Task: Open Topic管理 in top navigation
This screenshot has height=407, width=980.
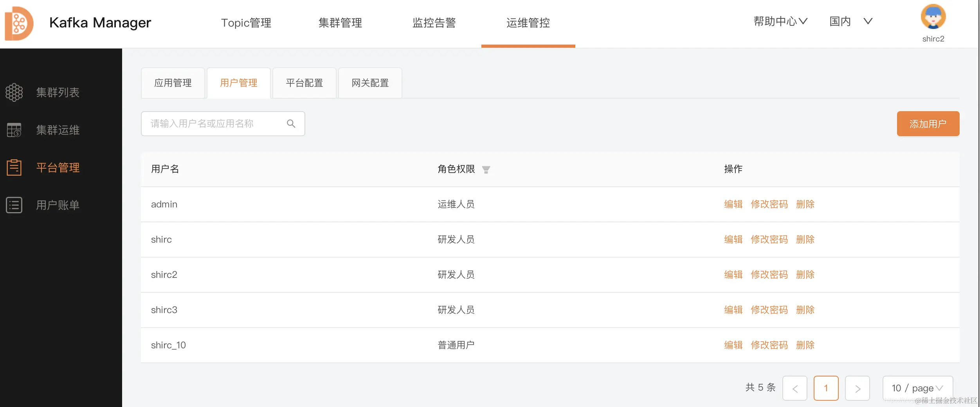Action: [246, 23]
